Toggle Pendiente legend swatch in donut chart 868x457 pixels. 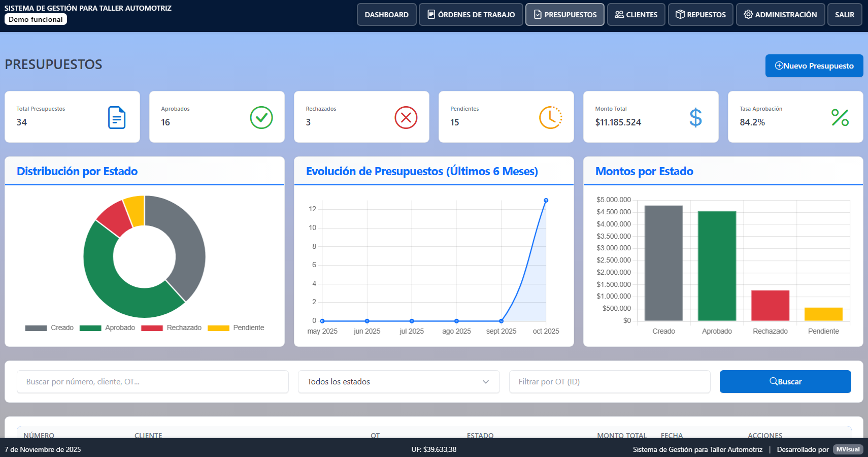coord(218,328)
